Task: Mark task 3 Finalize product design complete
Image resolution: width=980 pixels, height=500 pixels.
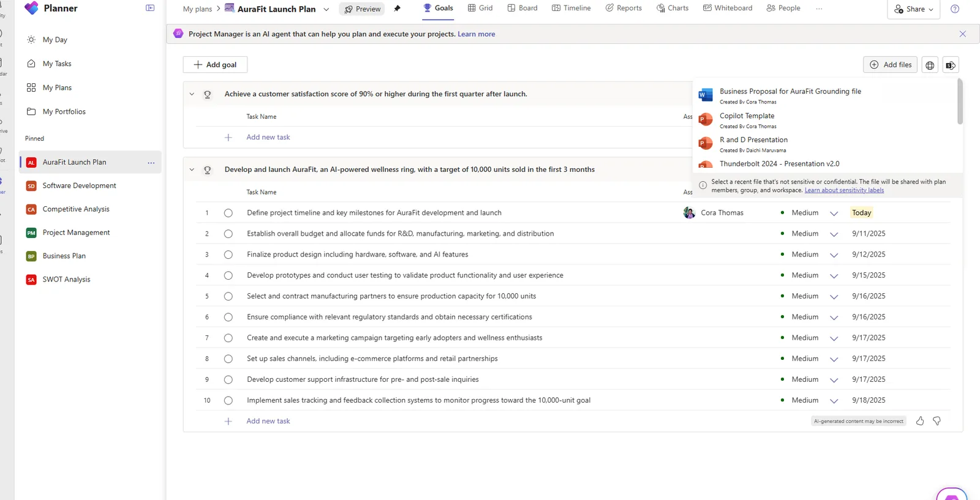Action: [x=228, y=255]
